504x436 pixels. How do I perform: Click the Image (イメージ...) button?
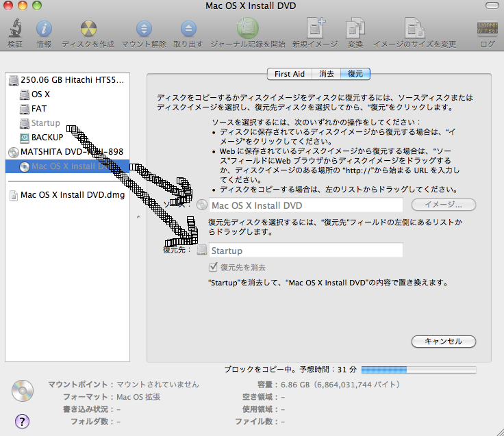[x=443, y=205]
